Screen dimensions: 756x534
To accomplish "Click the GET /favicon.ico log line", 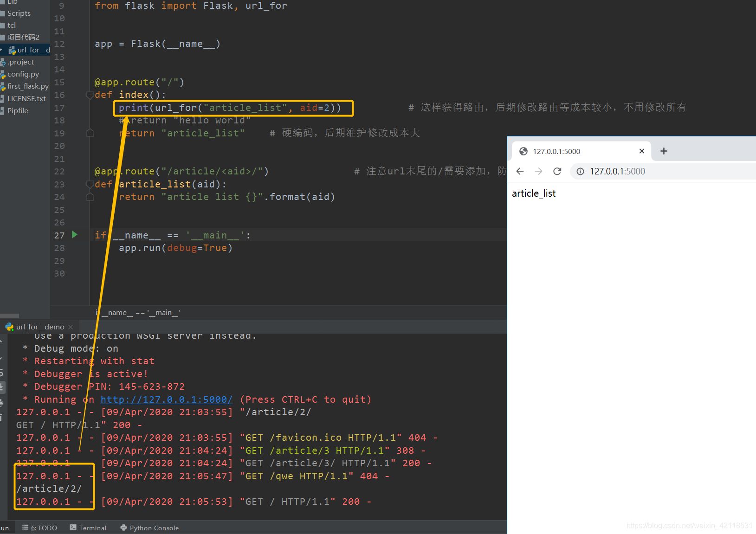I will point(227,437).
